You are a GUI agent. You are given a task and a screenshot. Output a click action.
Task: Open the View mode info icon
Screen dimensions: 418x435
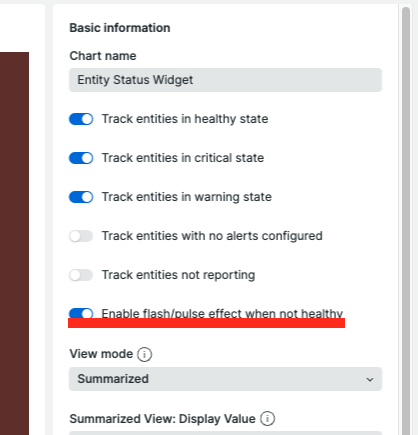145,354
